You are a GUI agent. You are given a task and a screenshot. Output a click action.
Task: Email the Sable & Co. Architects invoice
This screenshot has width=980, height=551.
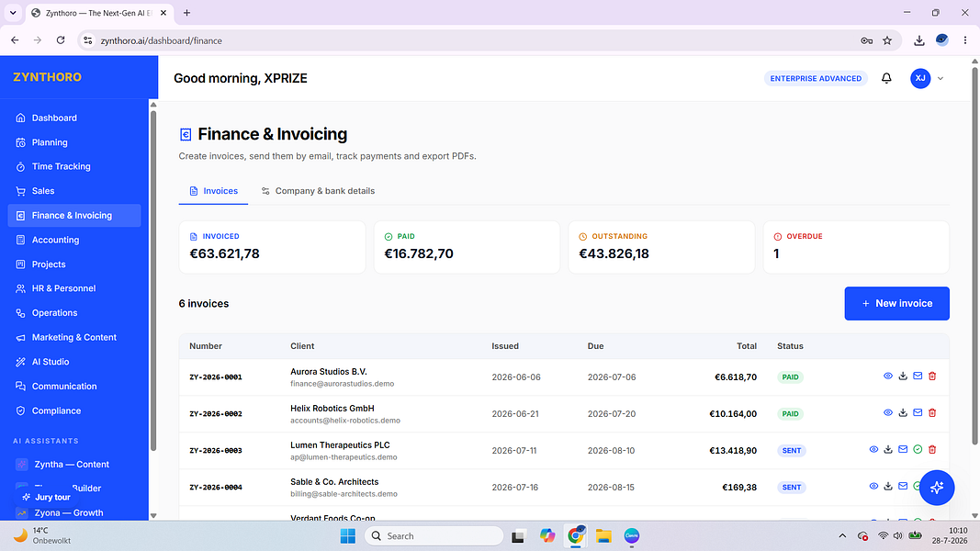point(903,487)
